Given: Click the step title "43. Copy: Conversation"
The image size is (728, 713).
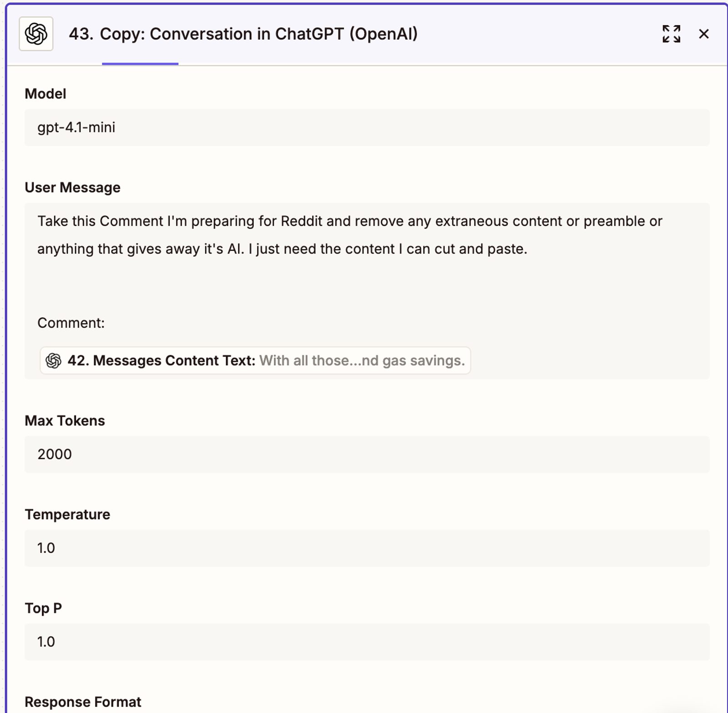Looking at the screenshot, I should (x=243, y=34).
